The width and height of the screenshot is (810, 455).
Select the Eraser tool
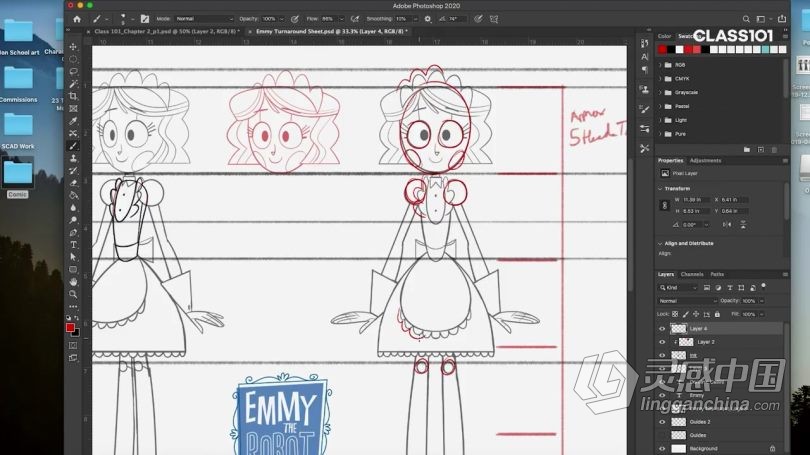pyautogui.click(x=73, y=183)
